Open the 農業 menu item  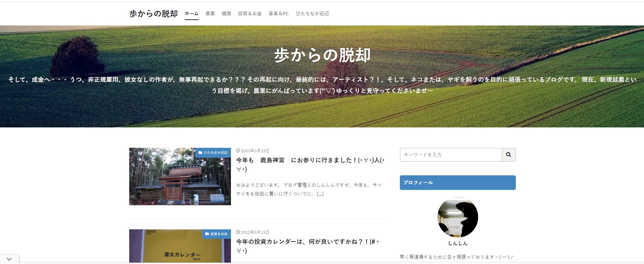pos(210,14)
